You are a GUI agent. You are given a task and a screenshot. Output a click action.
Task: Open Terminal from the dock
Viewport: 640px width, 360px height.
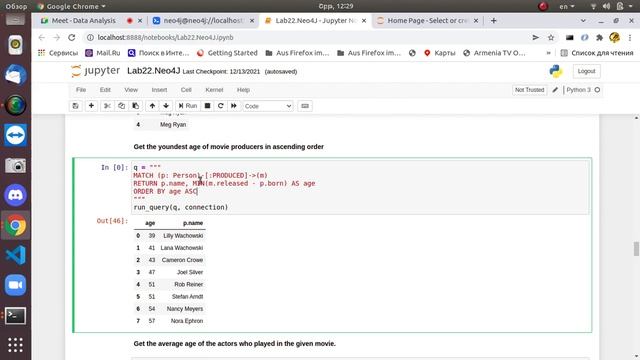click(16, 316)
